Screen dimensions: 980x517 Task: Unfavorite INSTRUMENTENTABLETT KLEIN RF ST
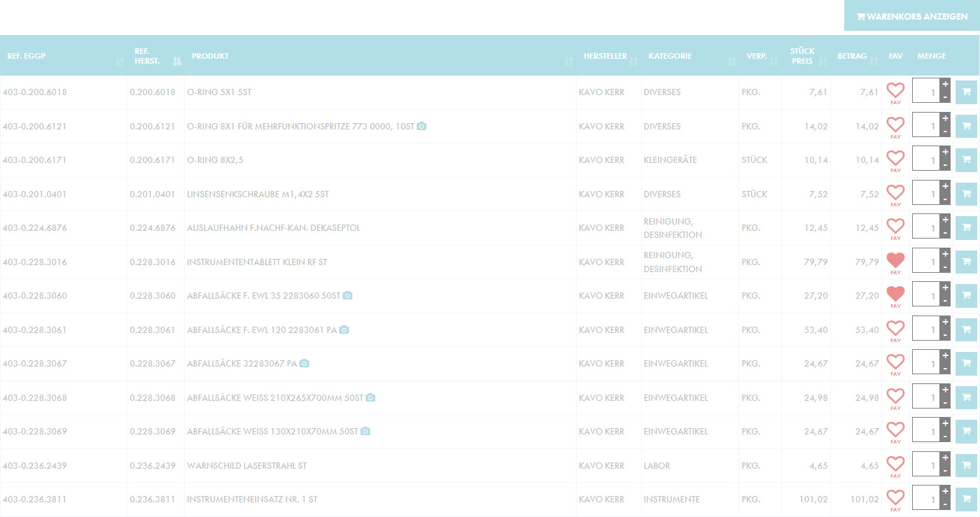click(895, 263)
